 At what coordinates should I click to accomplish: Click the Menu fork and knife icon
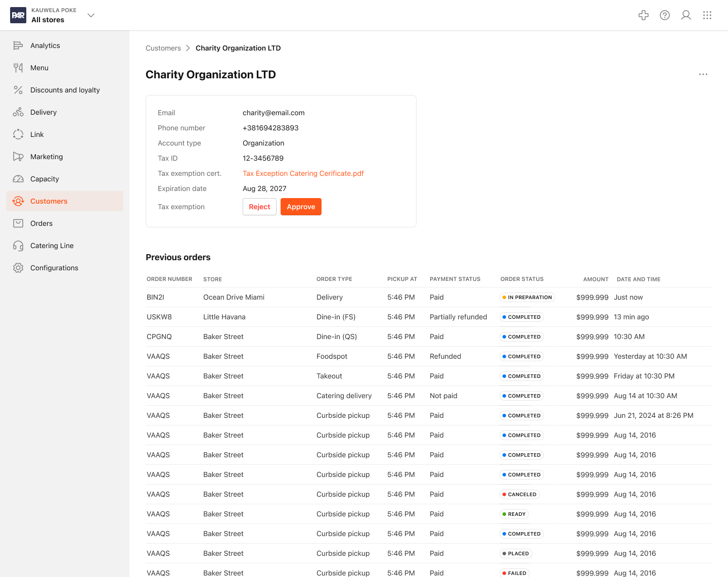click(x=18, y=68)
